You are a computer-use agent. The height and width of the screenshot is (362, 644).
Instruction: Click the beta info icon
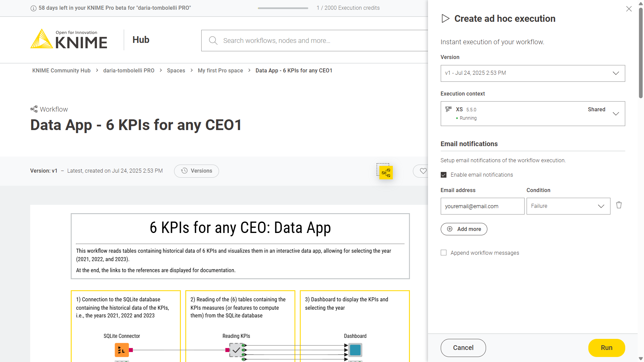[x=34, y=8]
